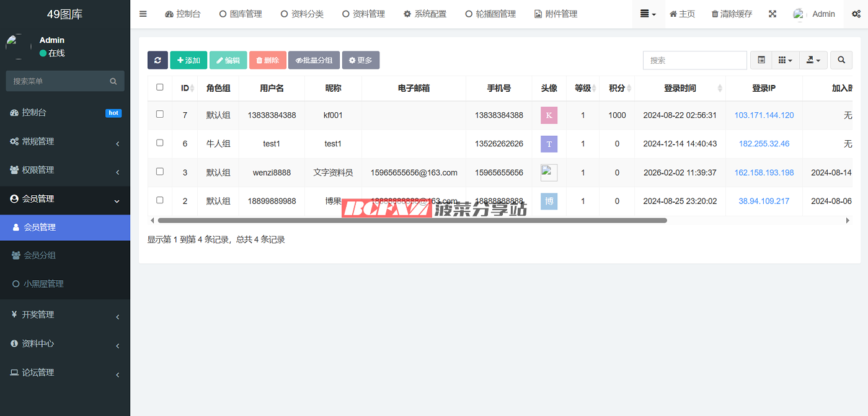Click the sidebar menu search icon
868x416 pixels.
113,81
